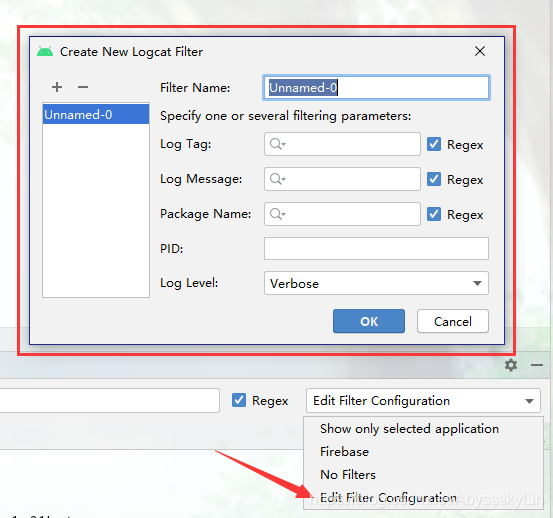This screenshot has height=518, width=553.
Task: Choose Edit Filter Configuration menu entry
Action: click(423, 498)
